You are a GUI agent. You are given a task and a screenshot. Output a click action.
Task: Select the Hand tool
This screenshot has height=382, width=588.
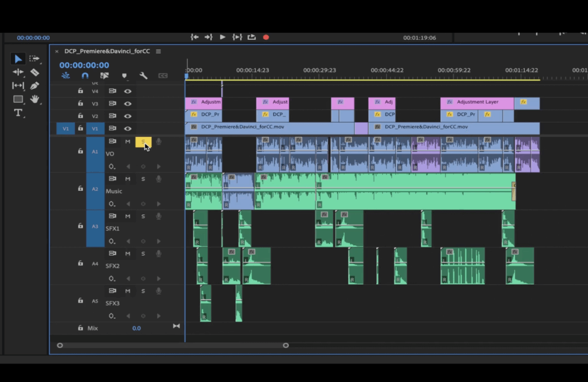tap(35, 99)
